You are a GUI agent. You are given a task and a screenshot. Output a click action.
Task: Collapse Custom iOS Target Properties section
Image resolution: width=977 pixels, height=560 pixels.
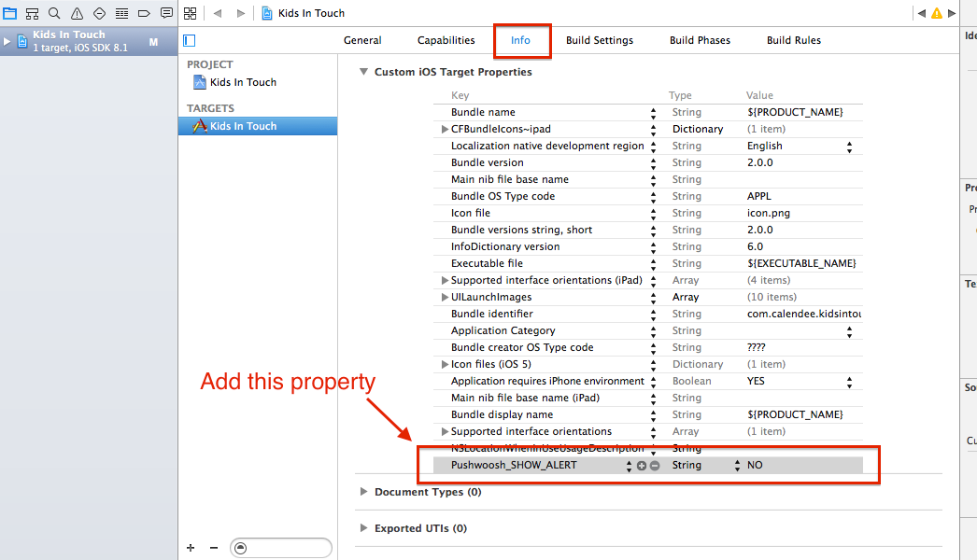coord(363,72)
